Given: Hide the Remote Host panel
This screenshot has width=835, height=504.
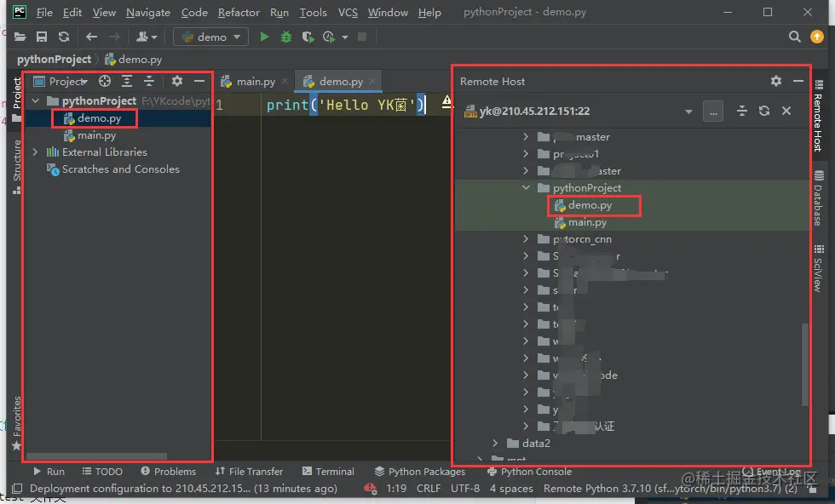Looking at the screenshot, I should [x=798, y=81].
